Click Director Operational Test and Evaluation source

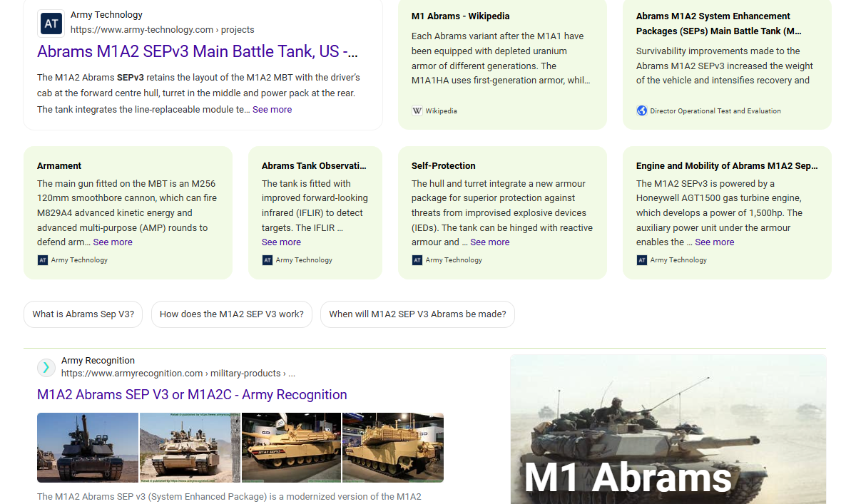click(x=715, y=111)
